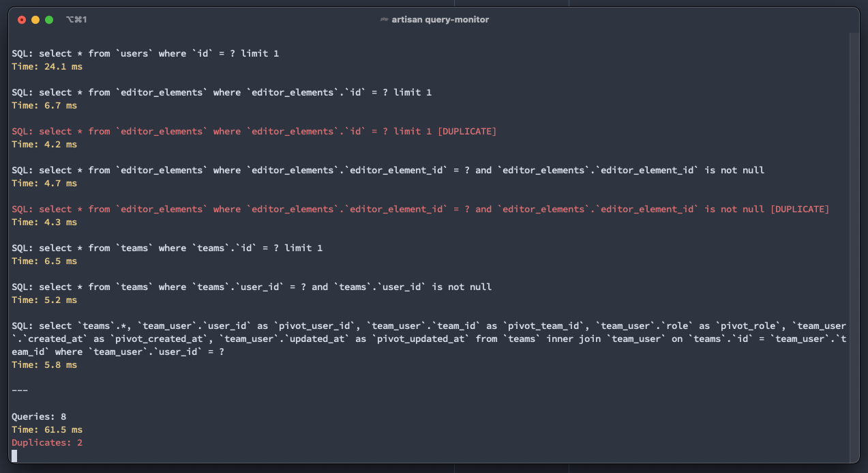This screenshot has height=473, width=868.
Task: Click the red close window button
Action: pyautogui.click(x=22, y=20)
